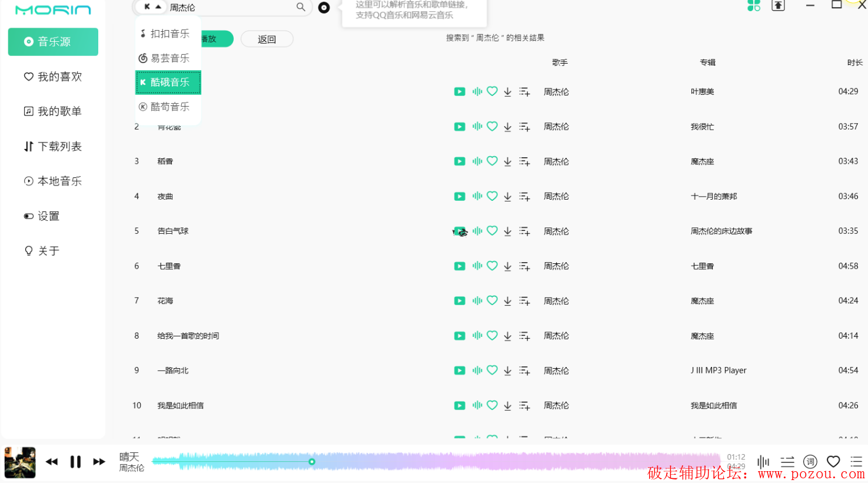
Task: Open the green clover icon in title bar
Action: (754, 5)
